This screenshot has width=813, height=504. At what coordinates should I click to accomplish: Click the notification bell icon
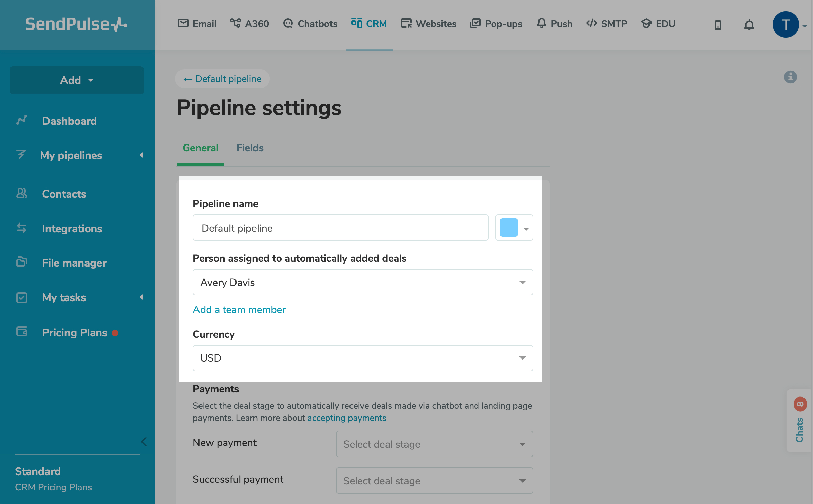(x=749, y=24)
